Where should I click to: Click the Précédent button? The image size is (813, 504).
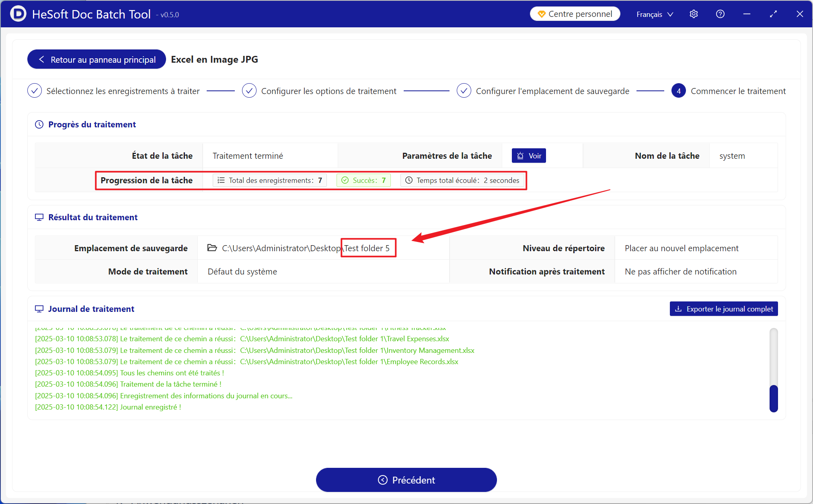coord(406,480)
